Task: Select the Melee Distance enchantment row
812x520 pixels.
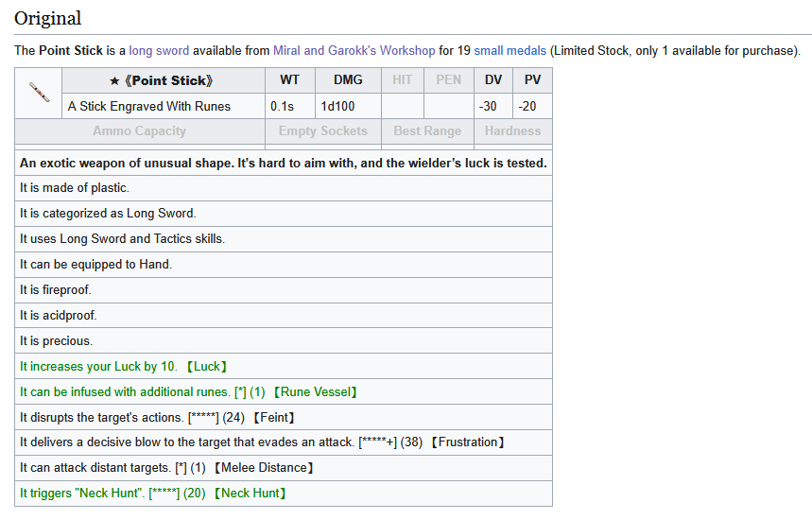Action: click(284, 468)
